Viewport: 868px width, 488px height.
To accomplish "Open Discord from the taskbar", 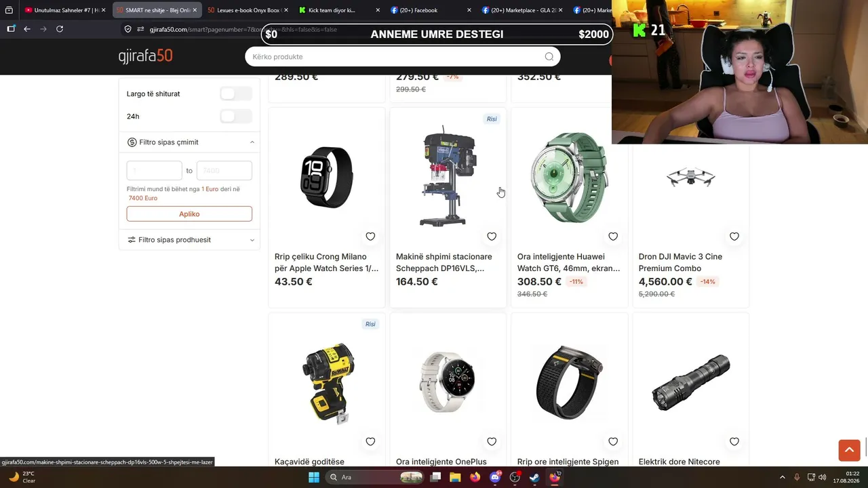I will point(495,477).
